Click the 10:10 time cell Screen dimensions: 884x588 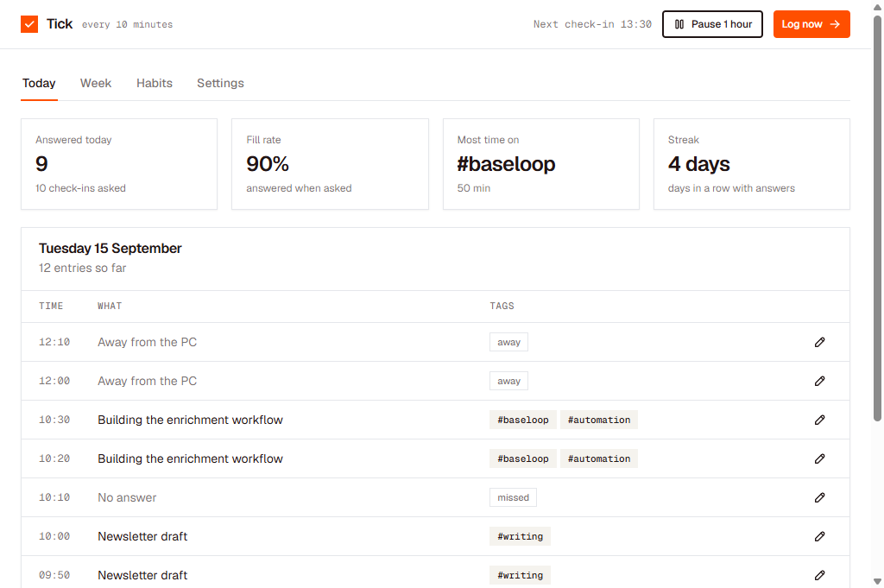coord(54,498)
